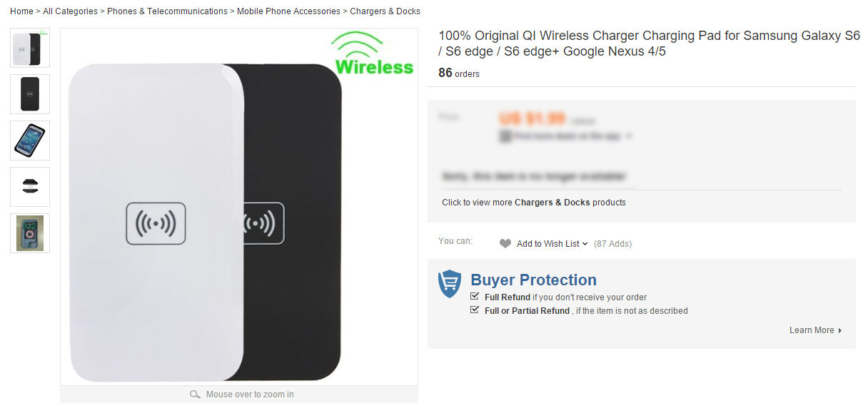Click the heart wish list icon

(505, 244)
